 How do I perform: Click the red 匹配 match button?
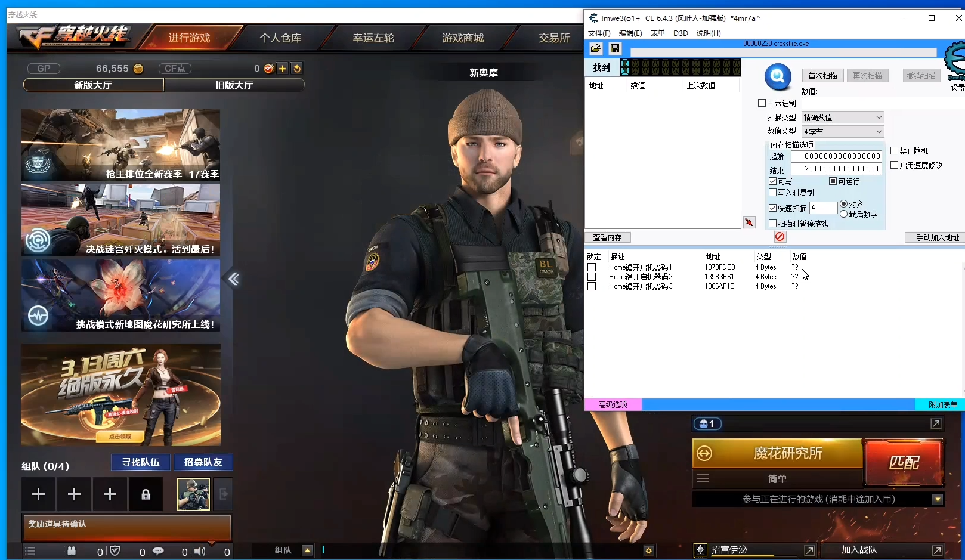904,462
